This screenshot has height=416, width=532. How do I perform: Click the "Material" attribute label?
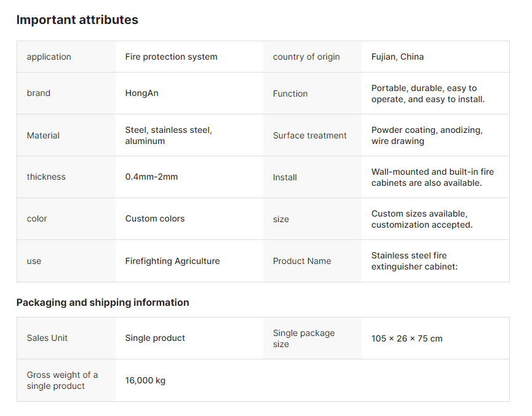pyautogui.click(x=43, y=135)
